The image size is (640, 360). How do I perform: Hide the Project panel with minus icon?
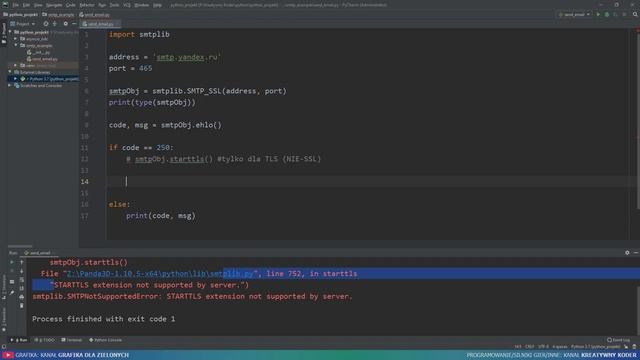point(74,24)
